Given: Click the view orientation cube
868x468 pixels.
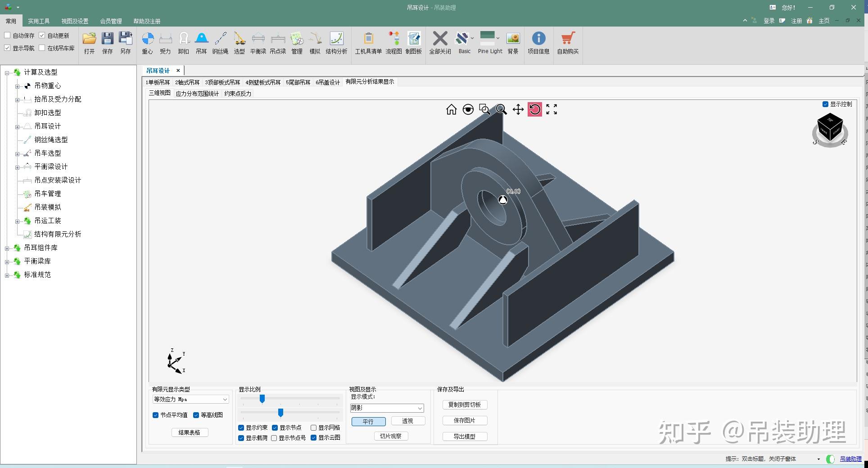Looking at the screenshot, I should pos(830,127).
